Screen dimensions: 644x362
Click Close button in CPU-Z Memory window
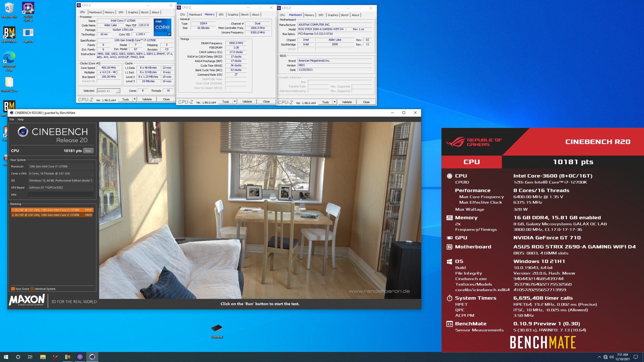266,102
